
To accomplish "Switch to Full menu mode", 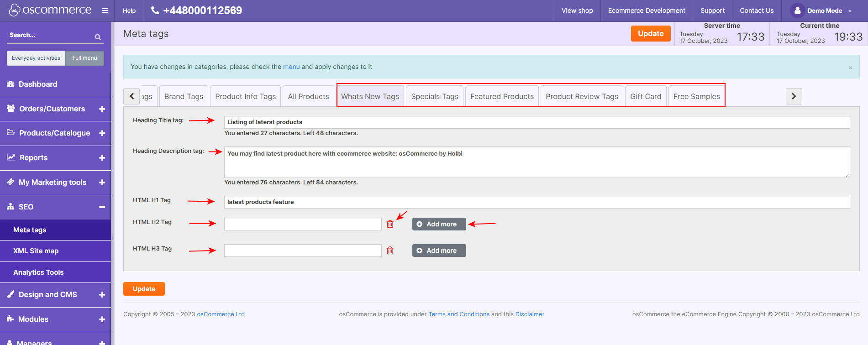I will point(84,58).
